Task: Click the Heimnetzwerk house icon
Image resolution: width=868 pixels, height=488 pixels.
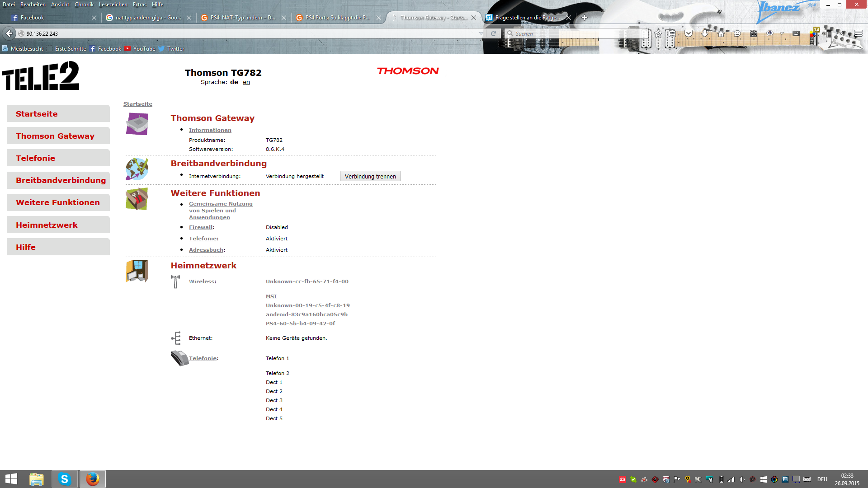Action: click(x=137, y=271)
